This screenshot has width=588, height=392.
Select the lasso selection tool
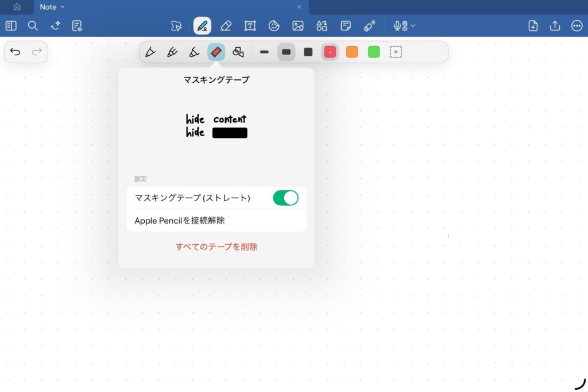click(x=176, y=26)
